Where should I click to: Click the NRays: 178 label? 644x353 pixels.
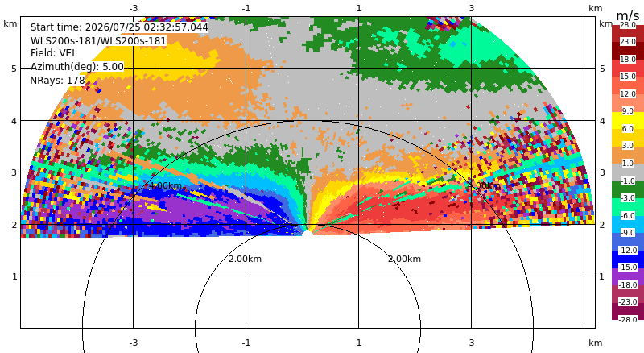click(57, 81)
